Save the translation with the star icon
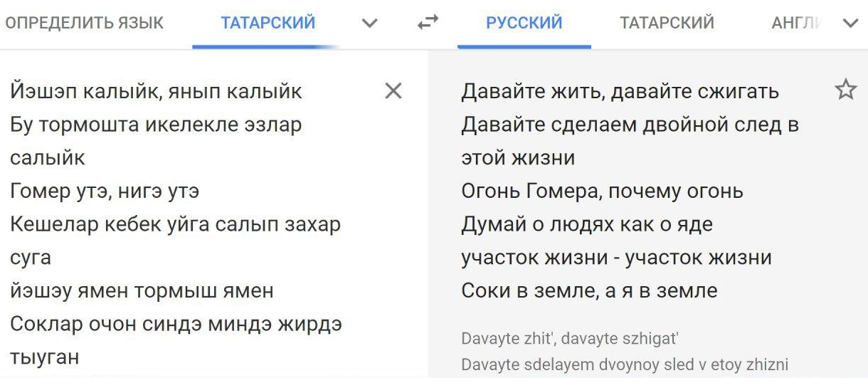 845,90
